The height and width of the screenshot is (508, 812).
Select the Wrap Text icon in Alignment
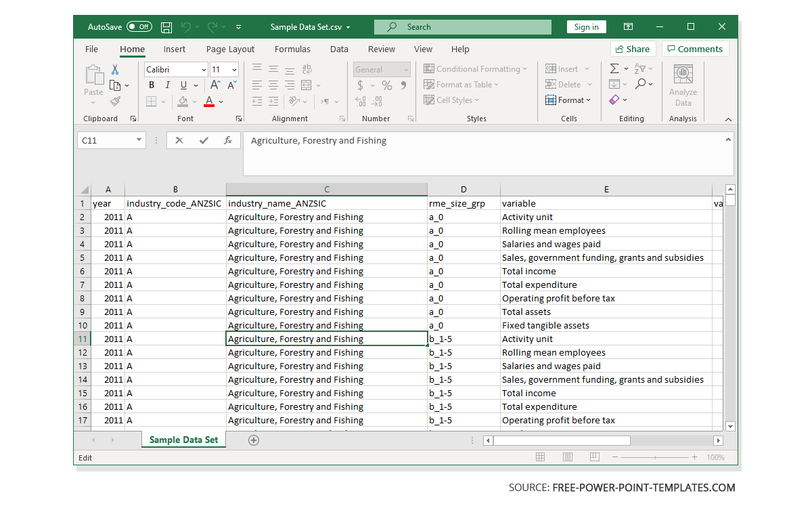(x=307, y=68)
